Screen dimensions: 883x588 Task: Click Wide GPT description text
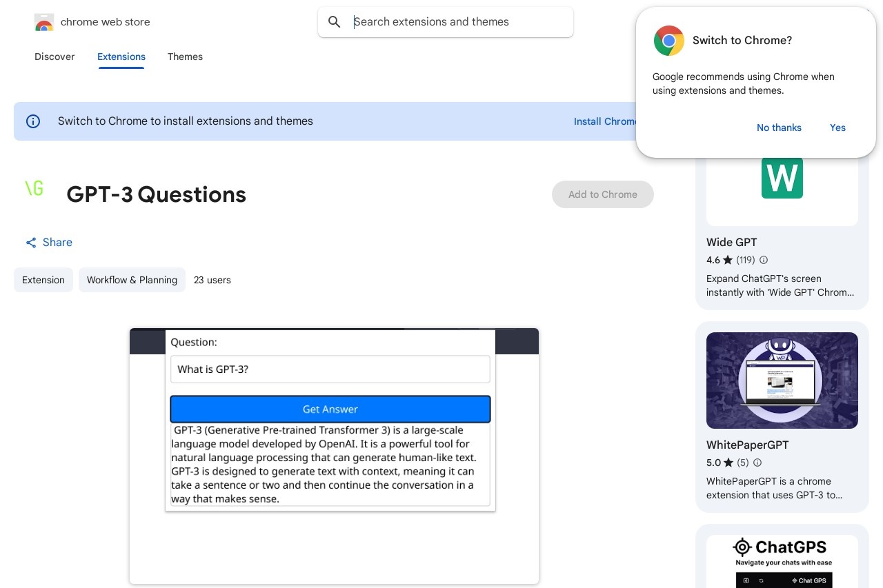pyautogui.click(x=780, y=285)
